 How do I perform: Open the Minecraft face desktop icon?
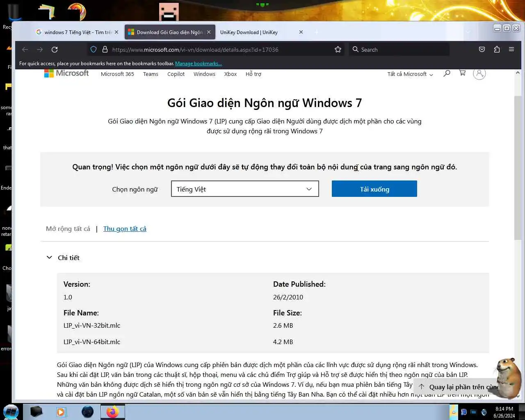(x=169, y=12)
